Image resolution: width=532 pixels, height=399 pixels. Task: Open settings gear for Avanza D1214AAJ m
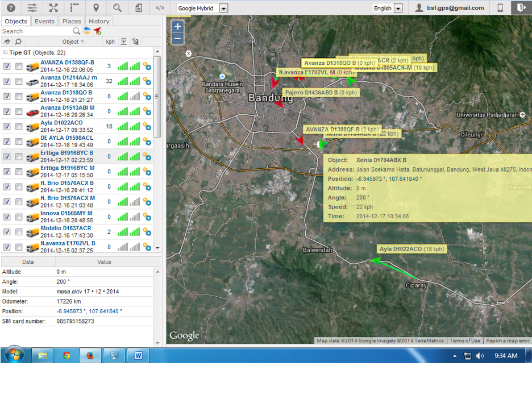coord(147,81)
